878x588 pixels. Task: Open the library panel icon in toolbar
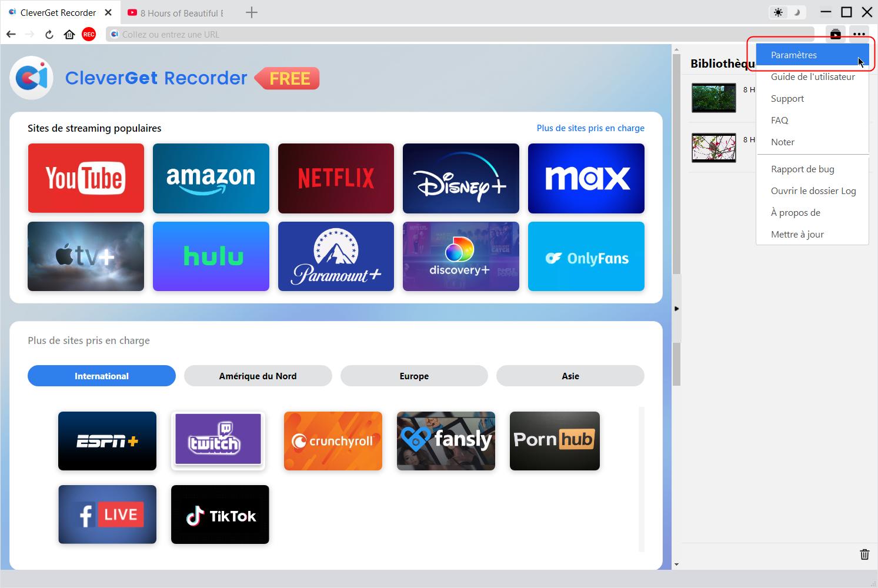click(835, 34)
